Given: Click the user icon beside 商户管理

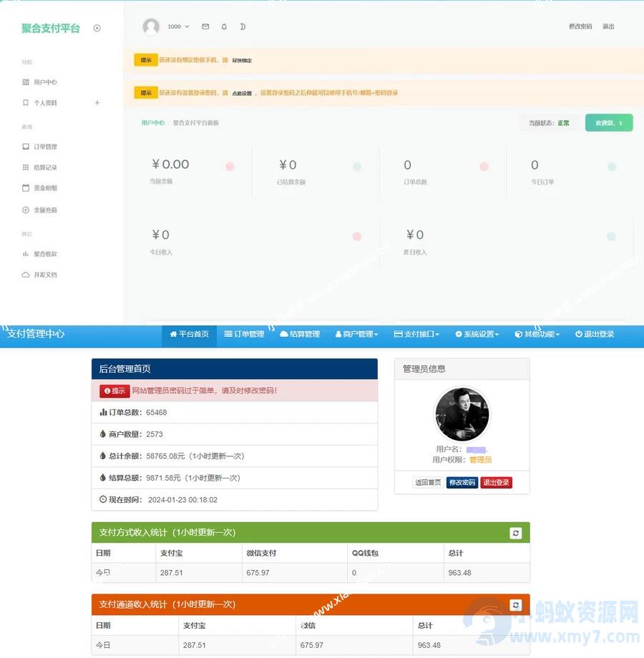Looking at the screenshot, I should point(338,334).
